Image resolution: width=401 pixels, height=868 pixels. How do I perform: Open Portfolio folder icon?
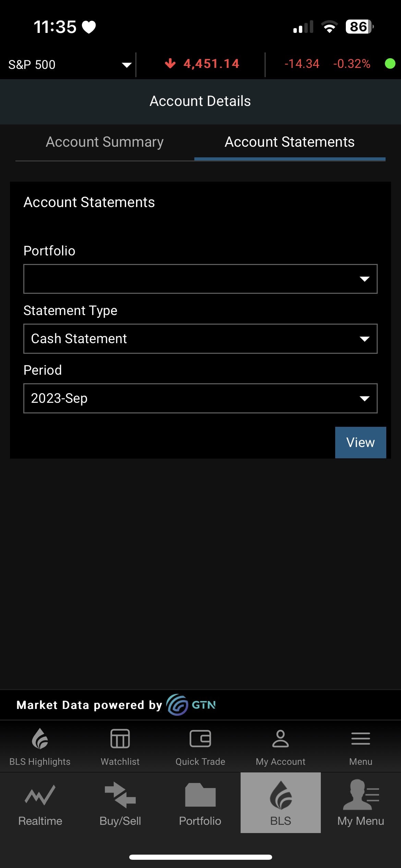pos(200,795)
